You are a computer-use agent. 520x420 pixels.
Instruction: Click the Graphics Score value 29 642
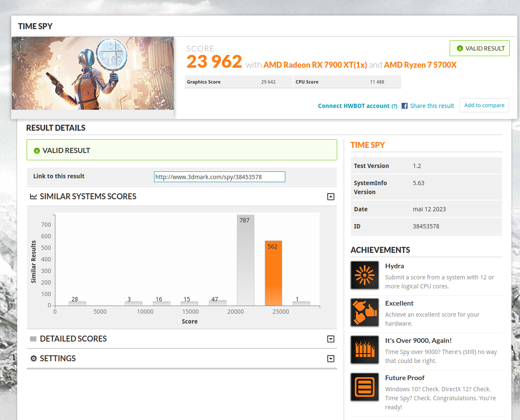(268, 82)
